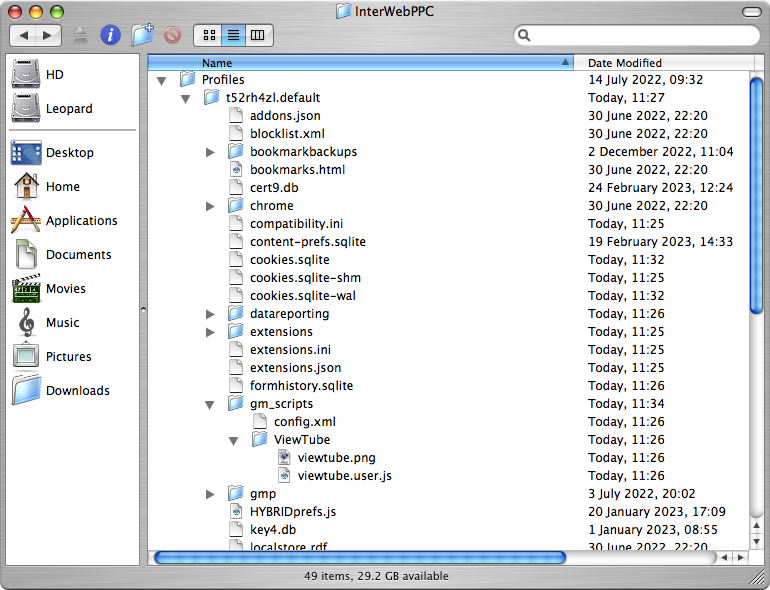Go back with the left arrow button
The height and width of the screenshot is (590, 770).
(x=23, y=35)
